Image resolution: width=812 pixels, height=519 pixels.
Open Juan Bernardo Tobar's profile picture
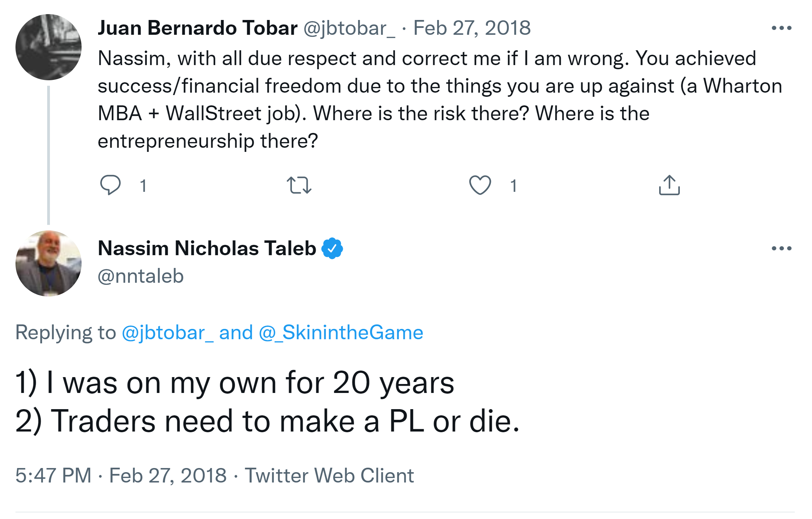point(49,47)
